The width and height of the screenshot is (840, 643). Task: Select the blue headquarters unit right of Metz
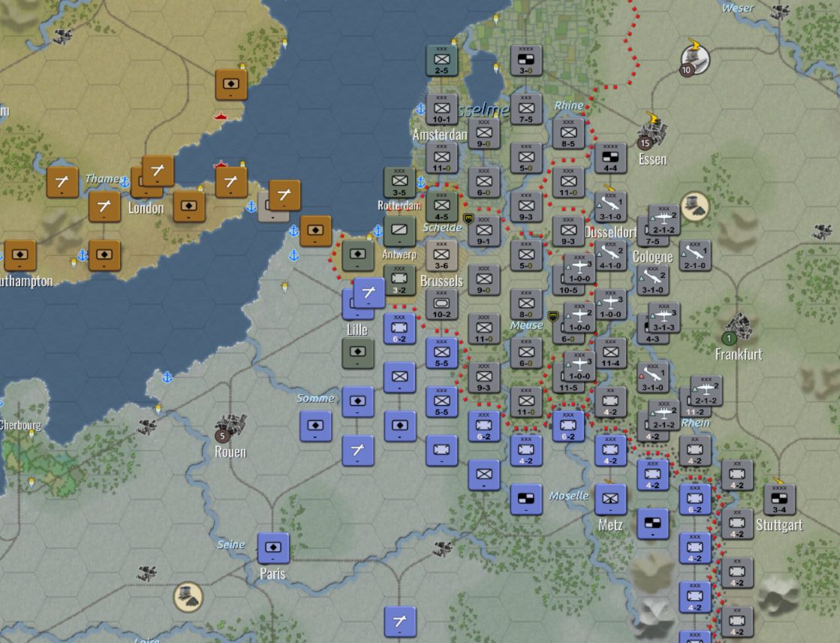coord(652,524)
